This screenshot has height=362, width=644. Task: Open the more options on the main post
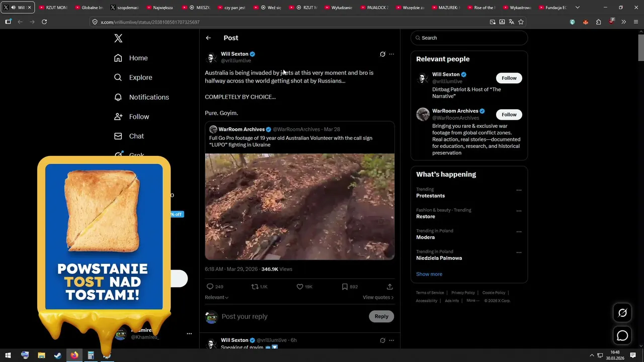[x=391, y=54]
